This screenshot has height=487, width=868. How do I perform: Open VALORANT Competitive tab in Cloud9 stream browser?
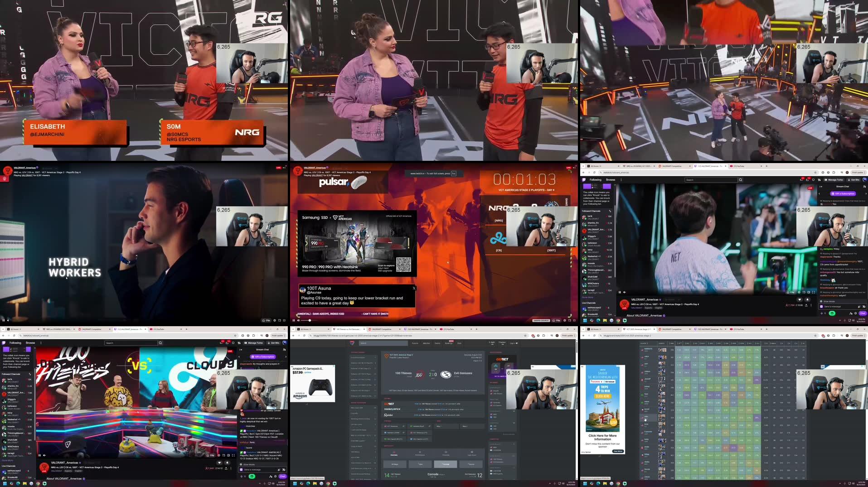coord(94,329)
